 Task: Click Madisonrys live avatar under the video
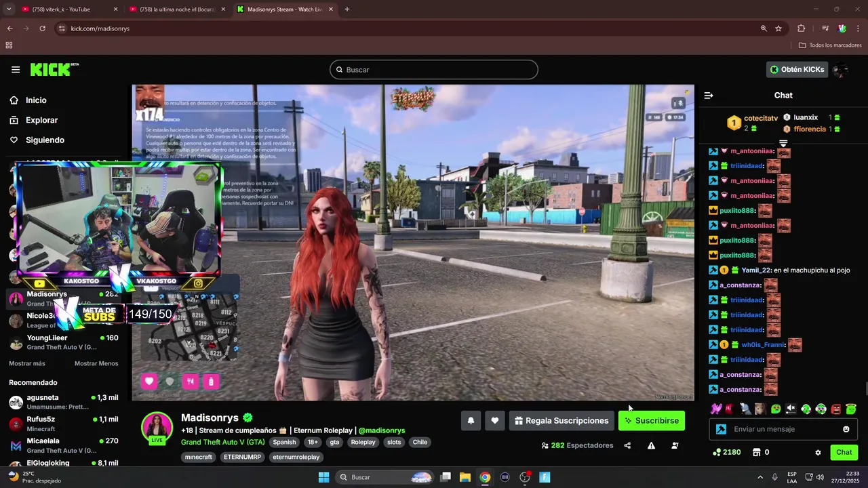(x=157, y=428)
